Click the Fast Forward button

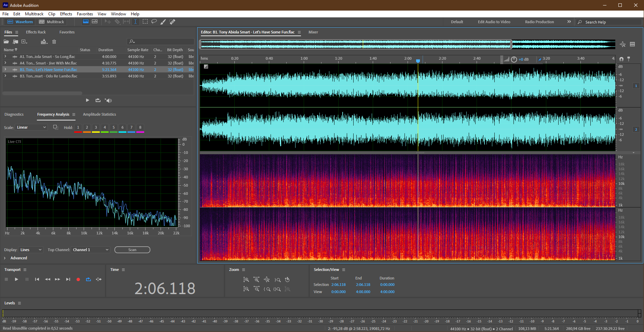tap(57, 279)
